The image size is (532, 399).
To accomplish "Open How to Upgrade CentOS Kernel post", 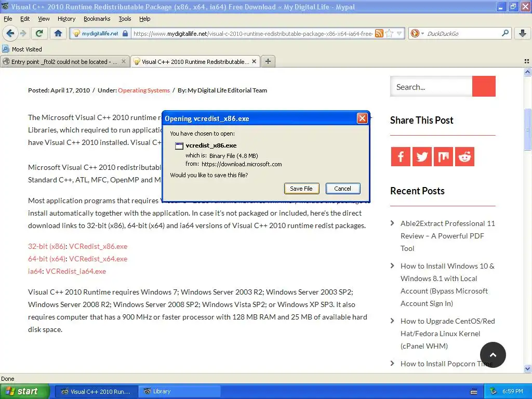I will [x=447, y=334].
